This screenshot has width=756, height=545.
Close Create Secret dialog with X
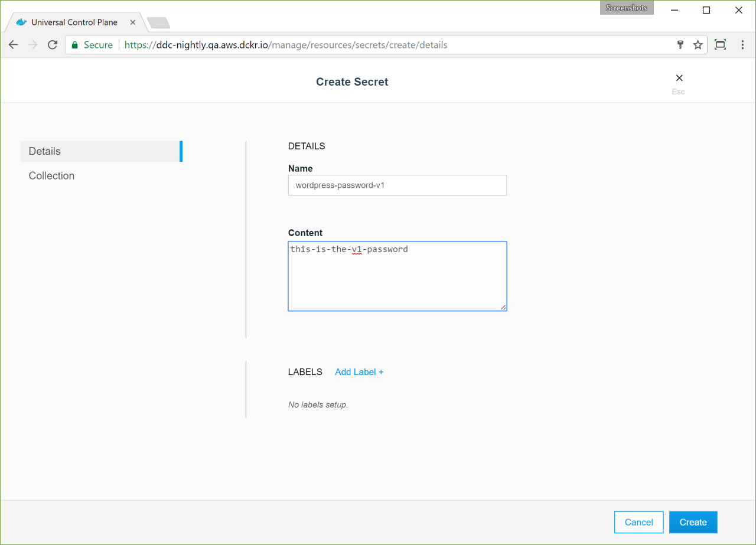(x=679, y=78)
